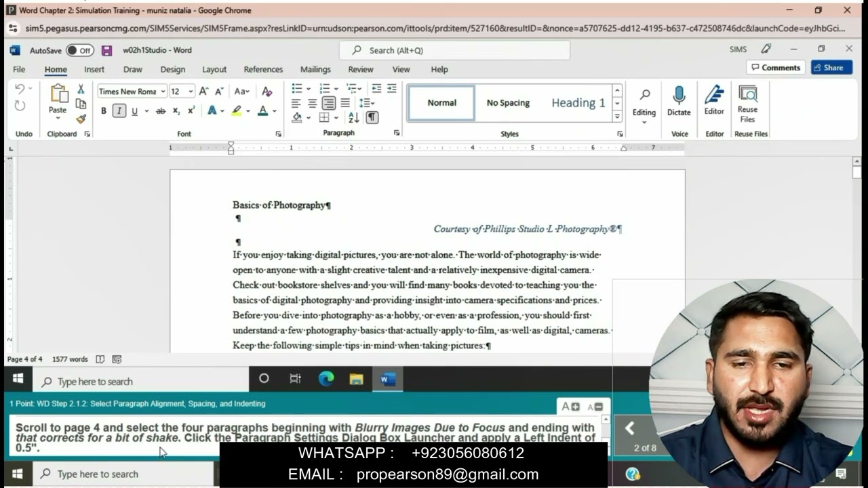
Task: Open the numbering list dropdown arrow
Action: tap(336, 89)
